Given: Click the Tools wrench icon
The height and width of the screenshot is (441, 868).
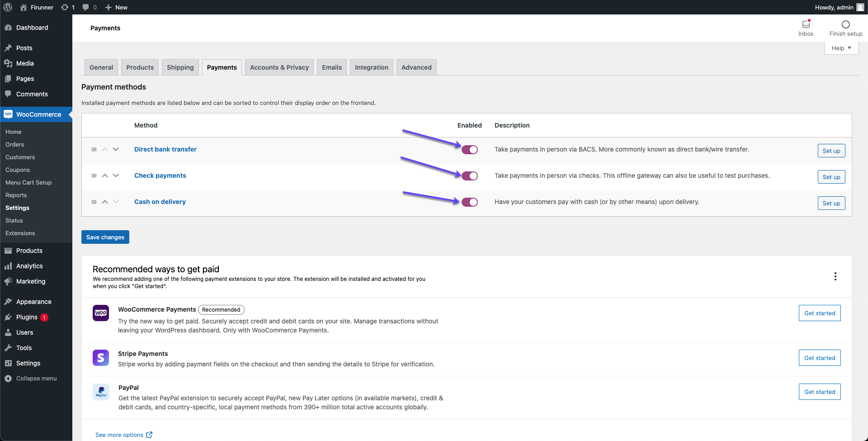Looking at the screenshot, I should click(8, 348).
